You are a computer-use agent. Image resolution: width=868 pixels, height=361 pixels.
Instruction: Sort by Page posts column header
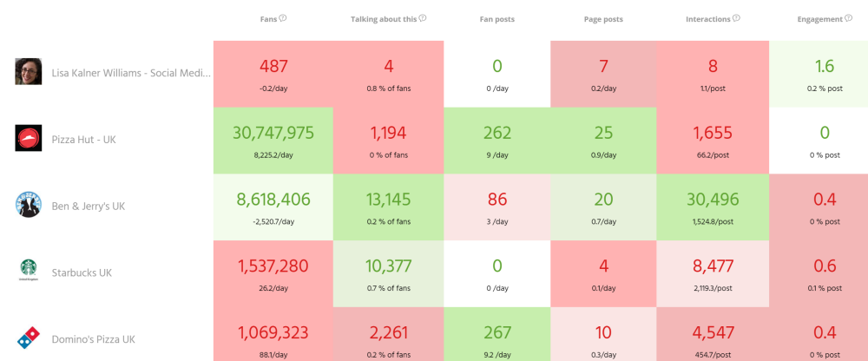coord(603,18)
